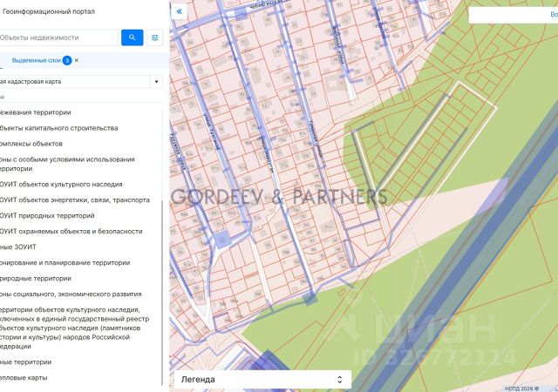
Task: Select Зонирование и планирование территории layer
Action: [65, 263]
